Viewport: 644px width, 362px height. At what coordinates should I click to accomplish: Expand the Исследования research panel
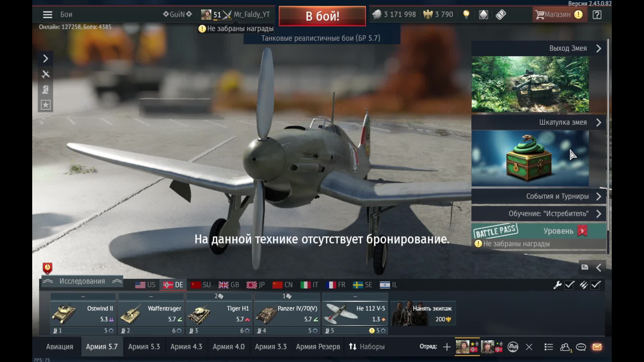tap(82, 281)
